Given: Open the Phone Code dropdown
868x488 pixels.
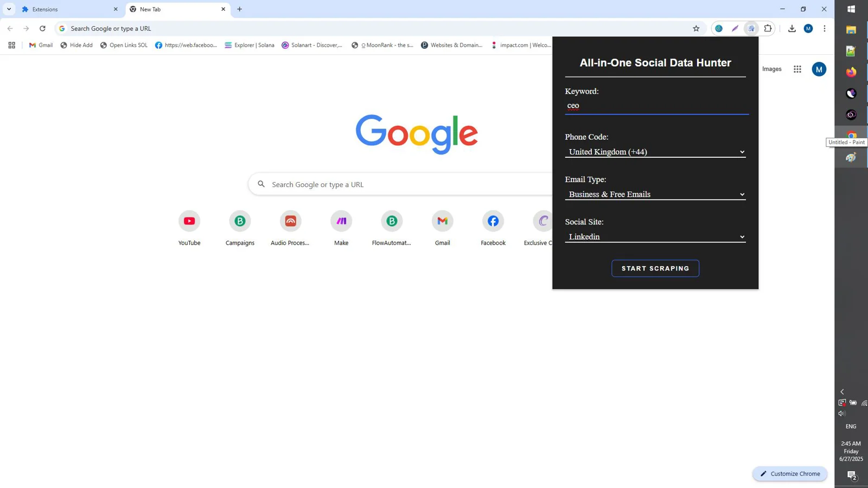Looking at the screenshot, I should tap(655, 152).
